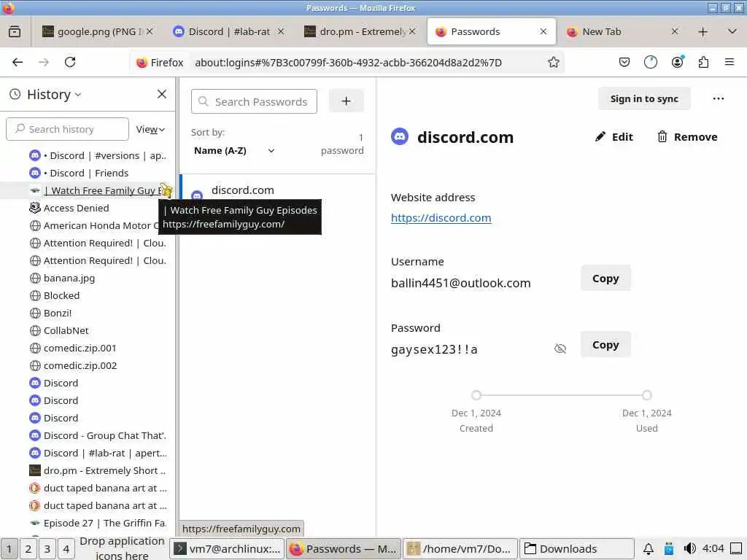
Task: Close the dro.pm tab
Action: pyautogui.click(x=413, y=31)
